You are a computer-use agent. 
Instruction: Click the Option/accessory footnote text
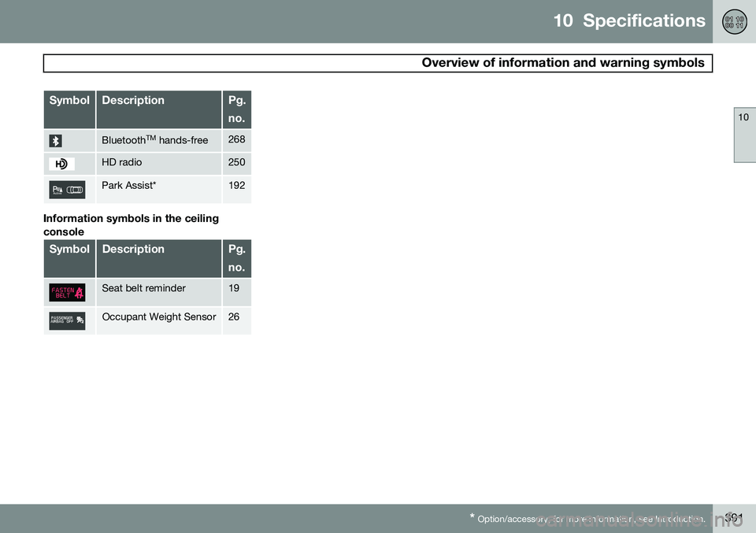tap(587, 519)
